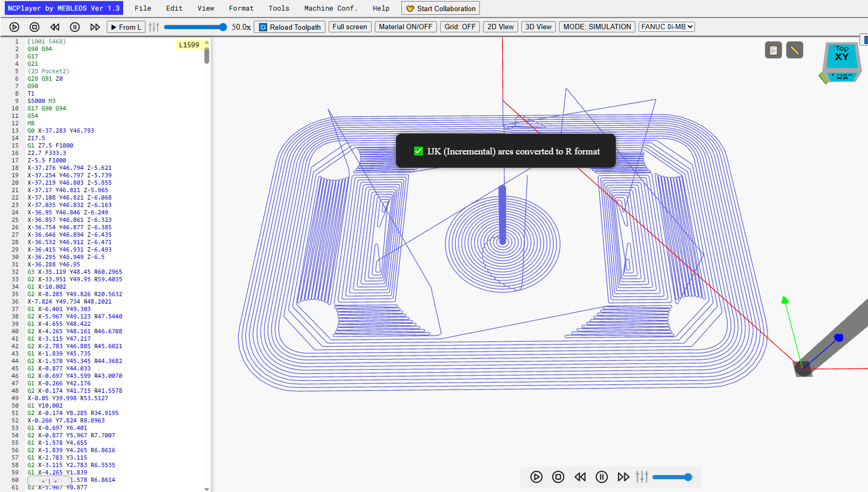The width and height of the screenshot is (868, 492).
Task: Pause the simulation from top toolbar
Action: coord(75,27)
